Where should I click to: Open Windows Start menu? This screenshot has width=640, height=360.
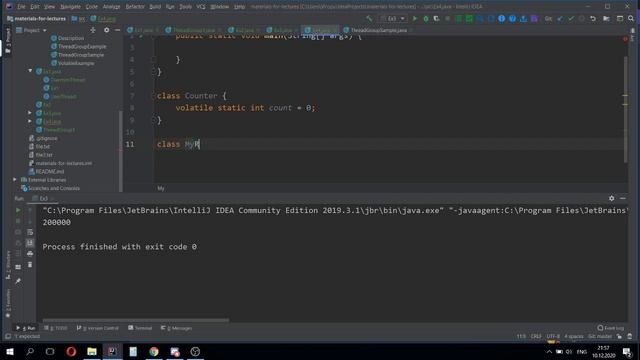(9, 351)
